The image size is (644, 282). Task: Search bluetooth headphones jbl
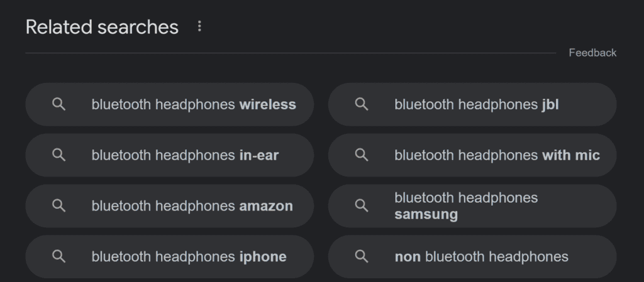click(x=472, y=104)
